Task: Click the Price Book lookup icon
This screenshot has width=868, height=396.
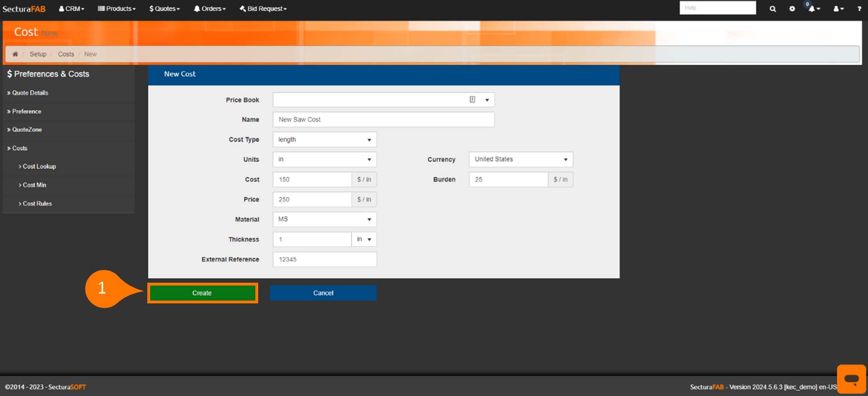Action: [x=472, y=100]
